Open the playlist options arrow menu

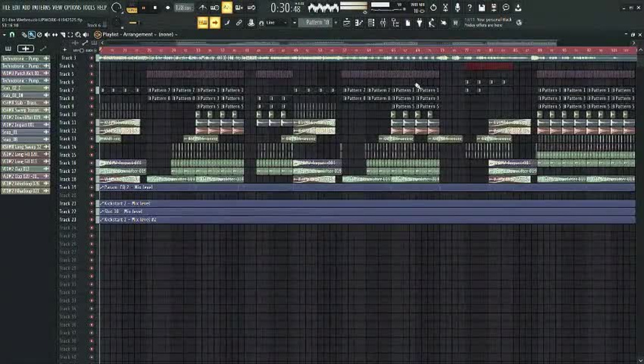(5, 35)
